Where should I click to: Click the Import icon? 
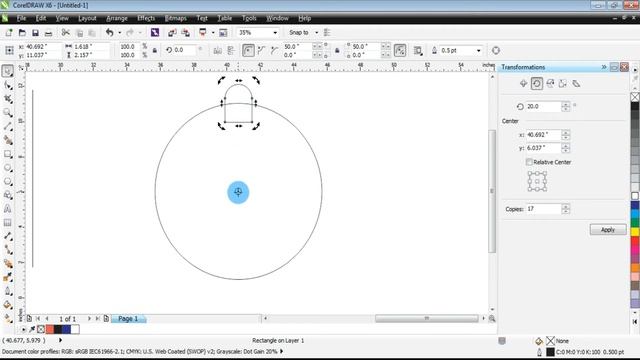(172, 33)
